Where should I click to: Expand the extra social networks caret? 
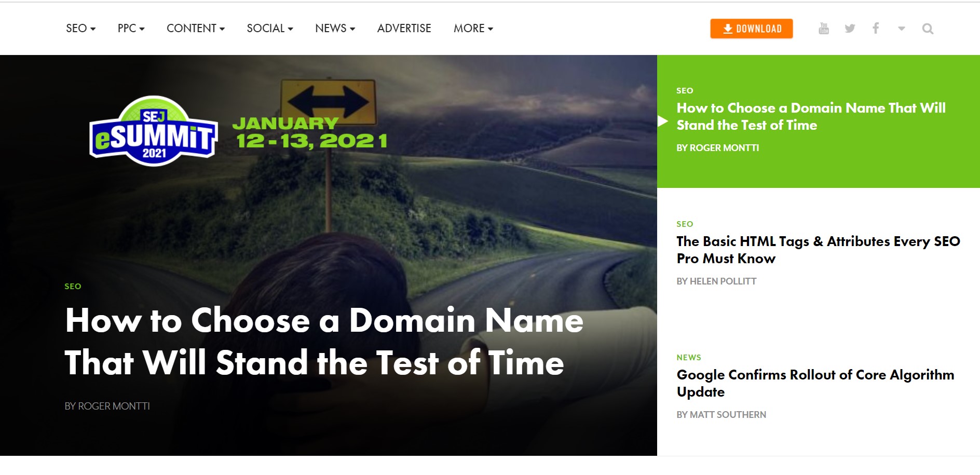902,30
